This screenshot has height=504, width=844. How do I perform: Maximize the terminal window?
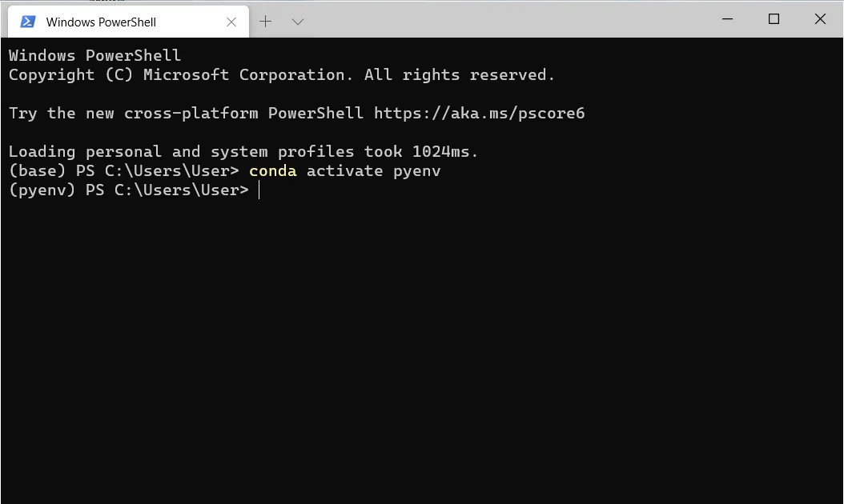point(774,19)
